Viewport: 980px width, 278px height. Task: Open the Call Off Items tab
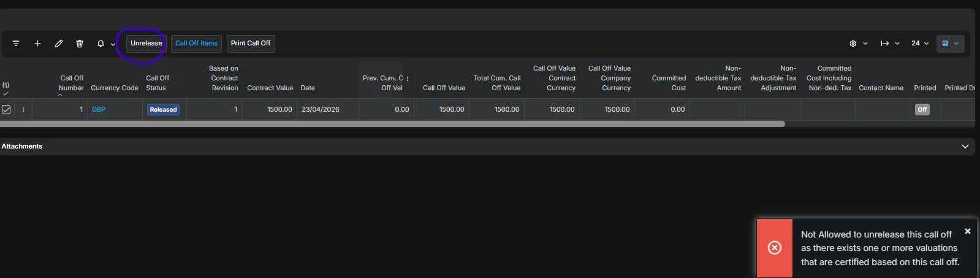click(x=196, y=44)
